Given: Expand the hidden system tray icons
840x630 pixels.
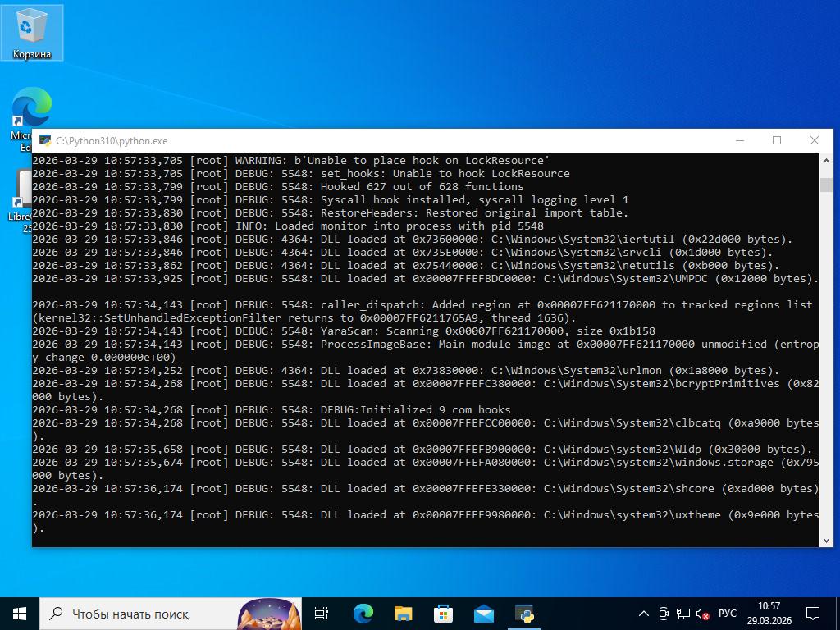Looking at the screenshot, I should pyautogui.click(x=644, y=614).
